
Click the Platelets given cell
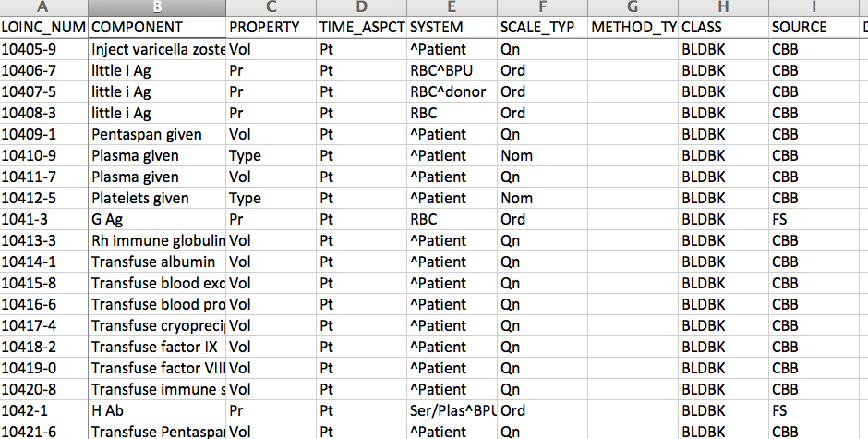point(157,198)
